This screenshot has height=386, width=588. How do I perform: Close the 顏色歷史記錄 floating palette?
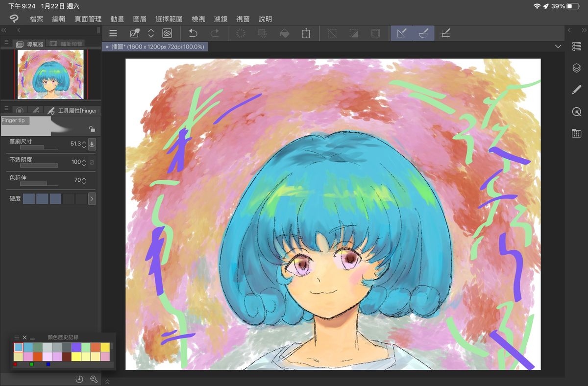point(24,338)
